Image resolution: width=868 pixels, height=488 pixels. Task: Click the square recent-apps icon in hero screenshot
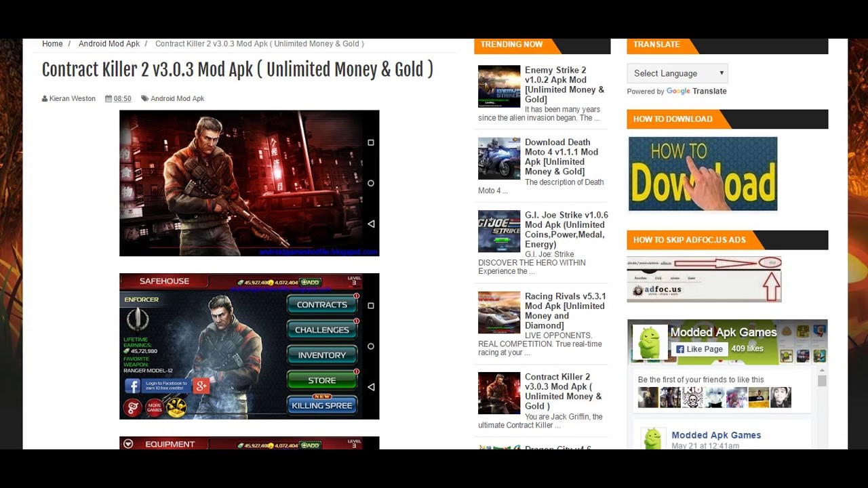(x=370, y=142)
